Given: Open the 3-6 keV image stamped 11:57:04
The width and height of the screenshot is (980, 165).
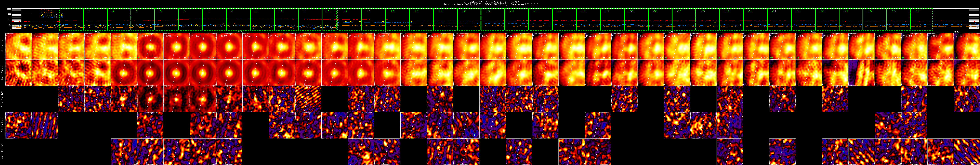Looking at the screenshot, I should click(624, 46).
